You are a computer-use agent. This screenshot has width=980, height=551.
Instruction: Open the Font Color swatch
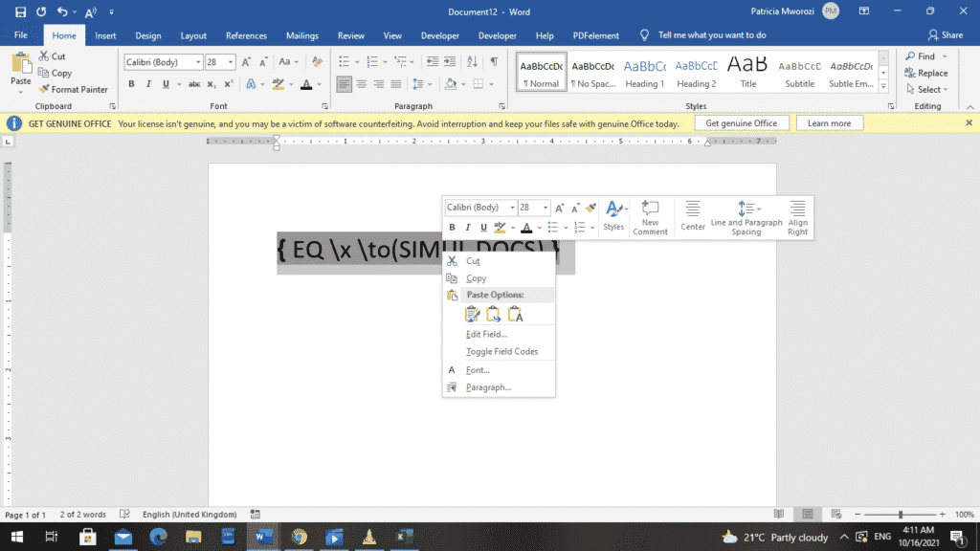click(x=306, y=84)
